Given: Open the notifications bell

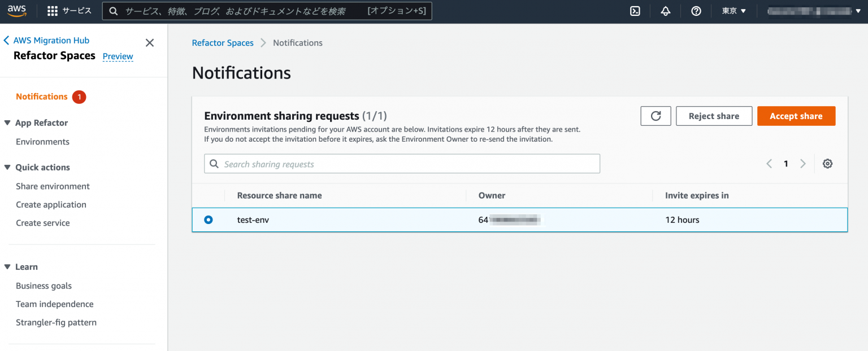Looking at the screenshot, I should pyautogui.click(x=665, y=10).
